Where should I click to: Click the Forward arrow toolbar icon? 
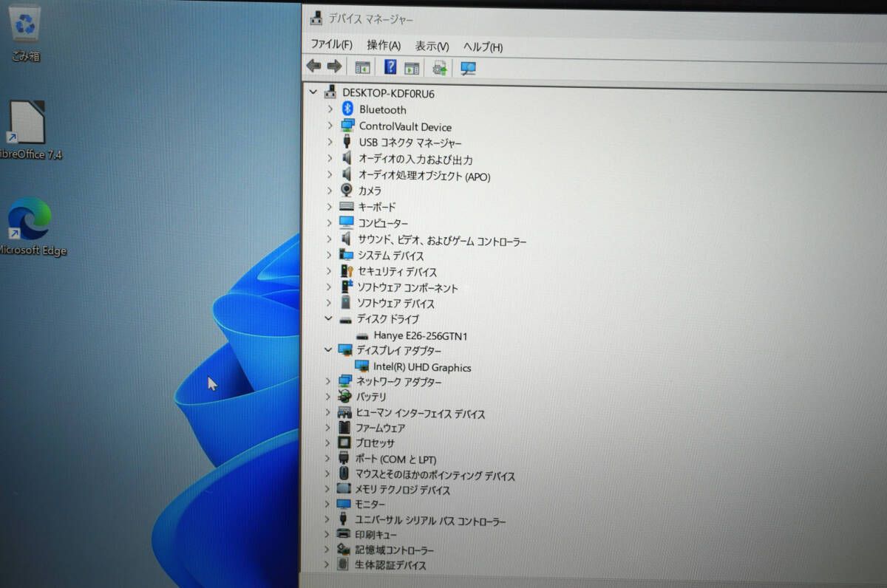(x=334, y=66)
